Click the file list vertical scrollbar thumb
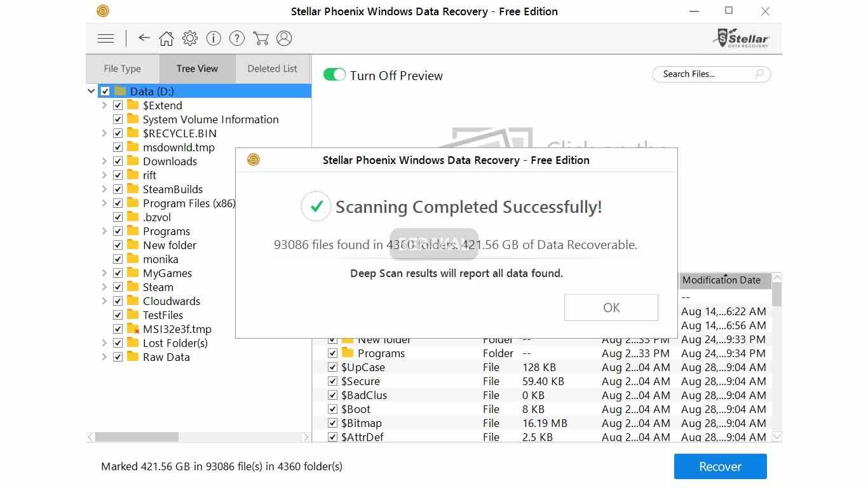The height and width of the screenshot is (488, 868). (x=776, y=294)
